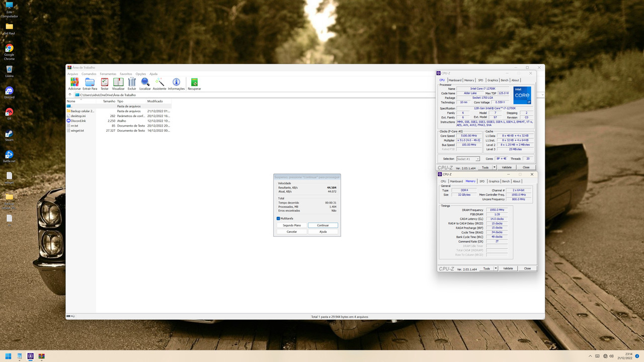Open Steam from the desktop

click(9, 135)
